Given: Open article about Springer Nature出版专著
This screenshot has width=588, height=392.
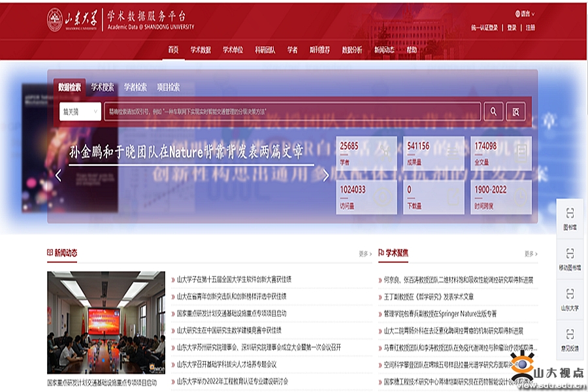Looking at the screenshot, I should (440, 314).
